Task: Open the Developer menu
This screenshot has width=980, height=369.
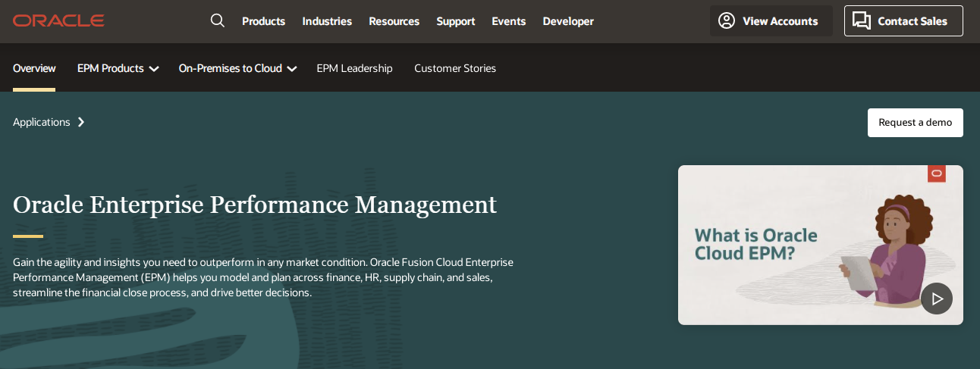Action: point(568,21)
